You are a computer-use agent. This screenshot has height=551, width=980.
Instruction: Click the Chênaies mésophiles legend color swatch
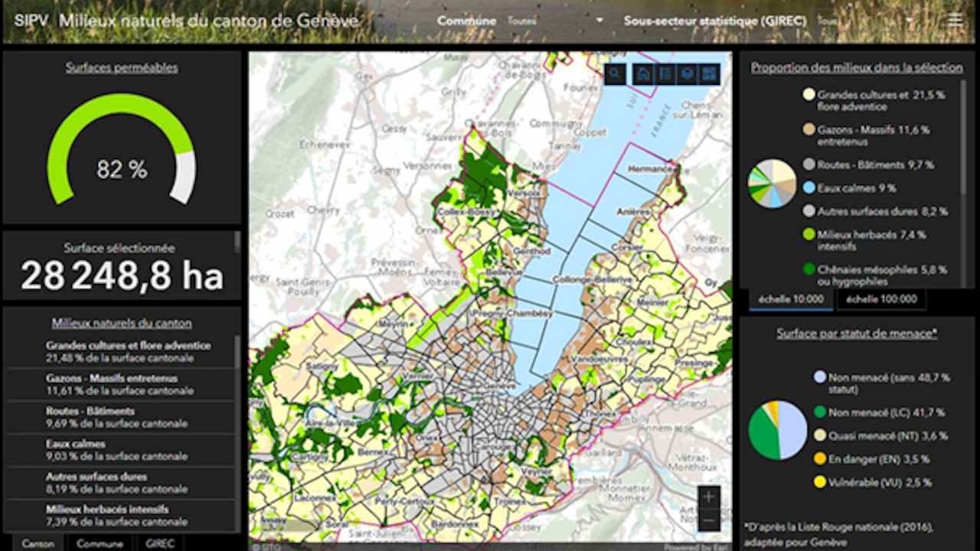pos(808,269)
